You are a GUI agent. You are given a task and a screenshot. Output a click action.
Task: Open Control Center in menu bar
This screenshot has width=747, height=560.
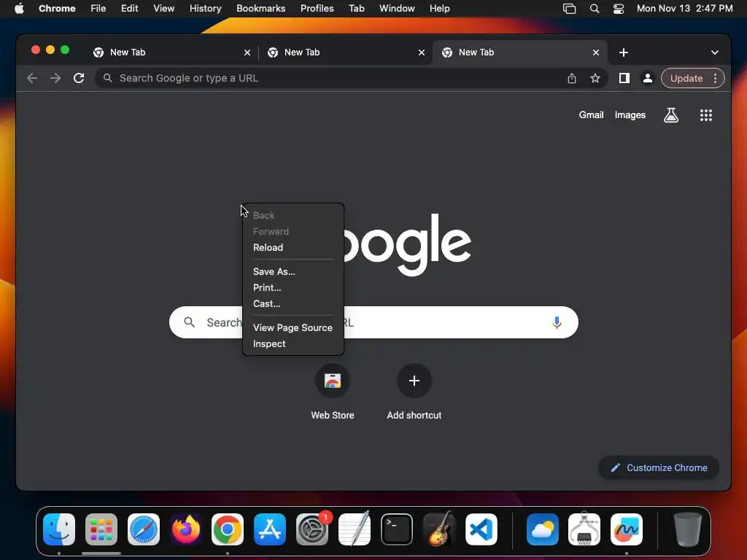(x=619, y=9)
